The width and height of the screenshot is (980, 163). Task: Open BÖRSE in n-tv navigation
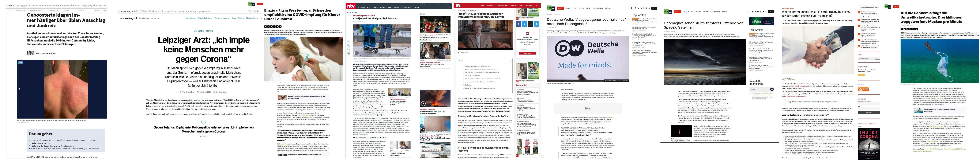pyautogui.click(x=376, y=7)
